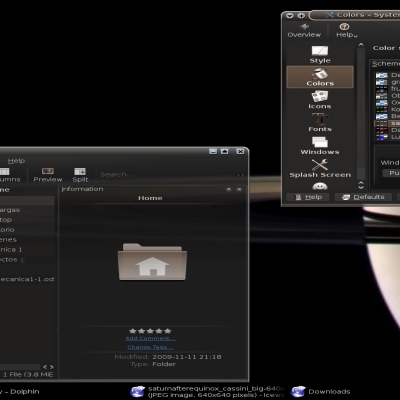This screenshot has height=400, width=400.
Task: Click the 'Folder' type value text
Action: point(164,364)
